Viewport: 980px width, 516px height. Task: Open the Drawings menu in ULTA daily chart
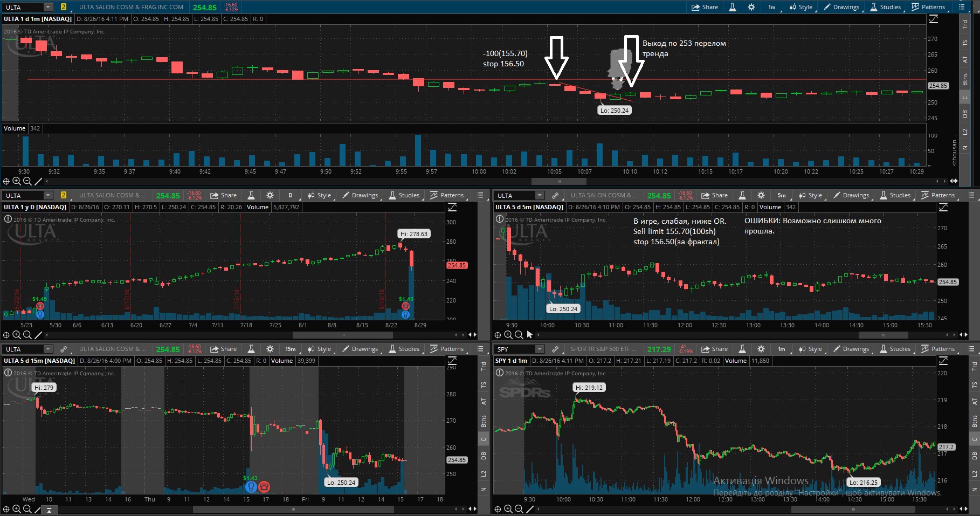coord(360,195)
